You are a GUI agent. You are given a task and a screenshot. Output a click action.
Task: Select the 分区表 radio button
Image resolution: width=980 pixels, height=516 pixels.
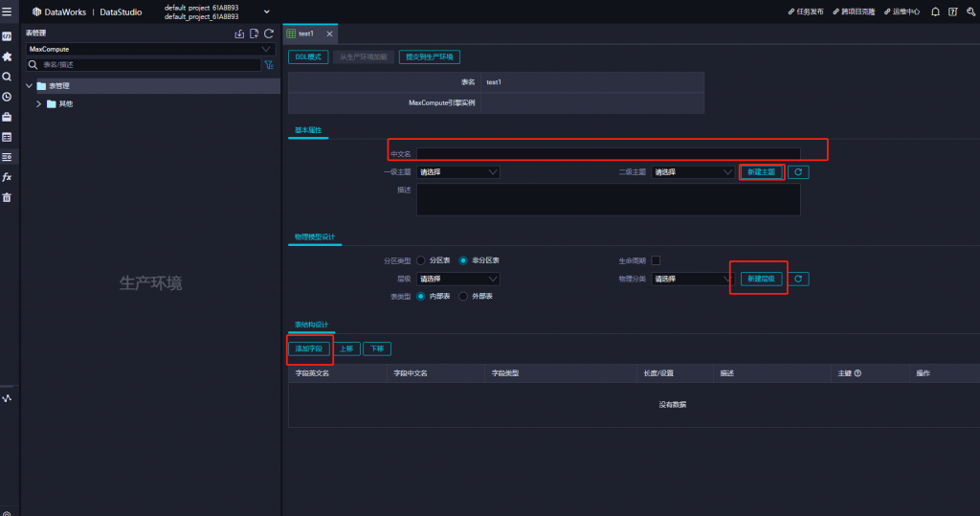[421, 260]
